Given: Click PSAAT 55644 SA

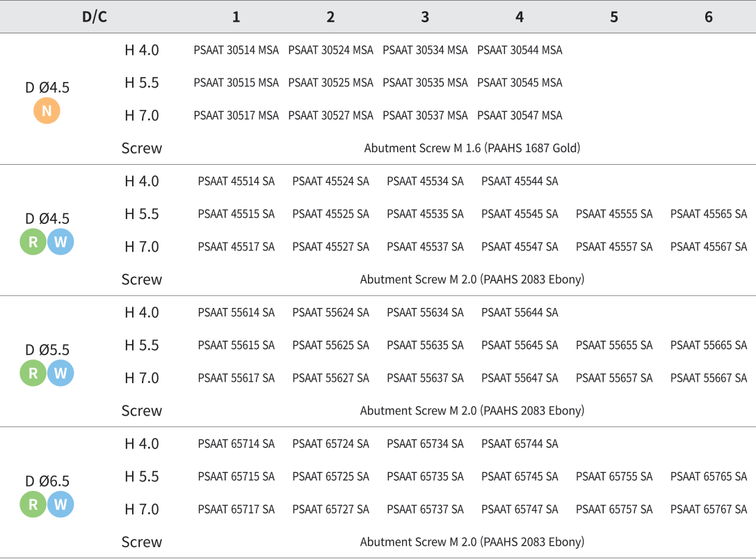Looking at the screenshot, I should tap(520, 313).
